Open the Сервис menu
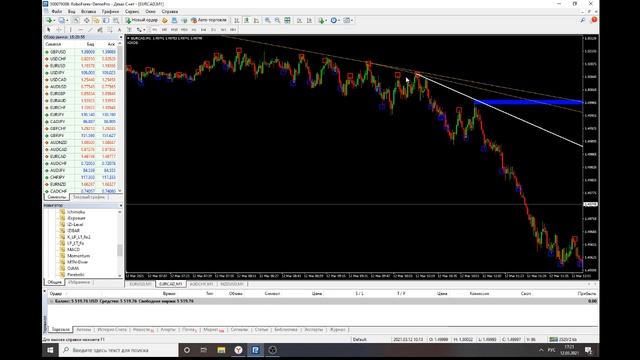Image resolution: width=640 pixels, height=360 pixels. 132,11
